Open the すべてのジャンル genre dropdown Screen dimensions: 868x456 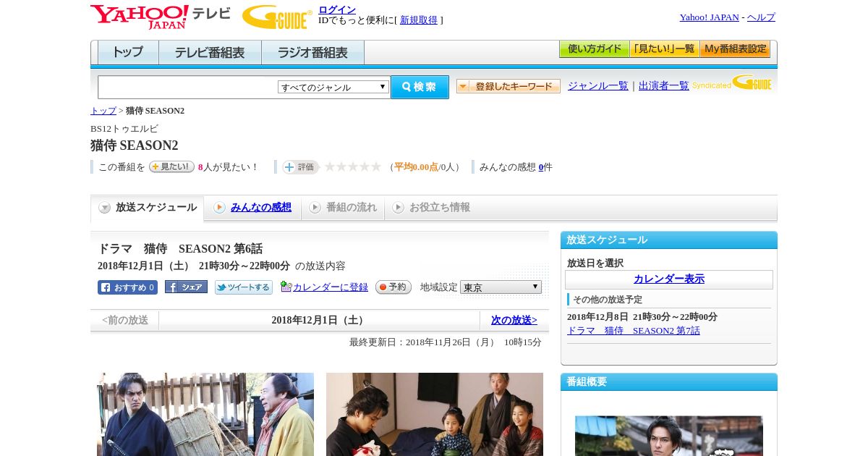(x=333, y=87)
